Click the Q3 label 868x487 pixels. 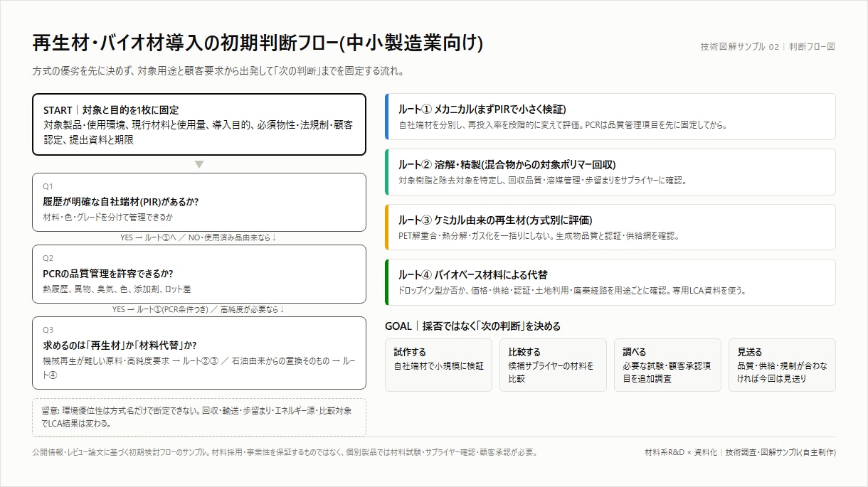(x=48, y=330)
